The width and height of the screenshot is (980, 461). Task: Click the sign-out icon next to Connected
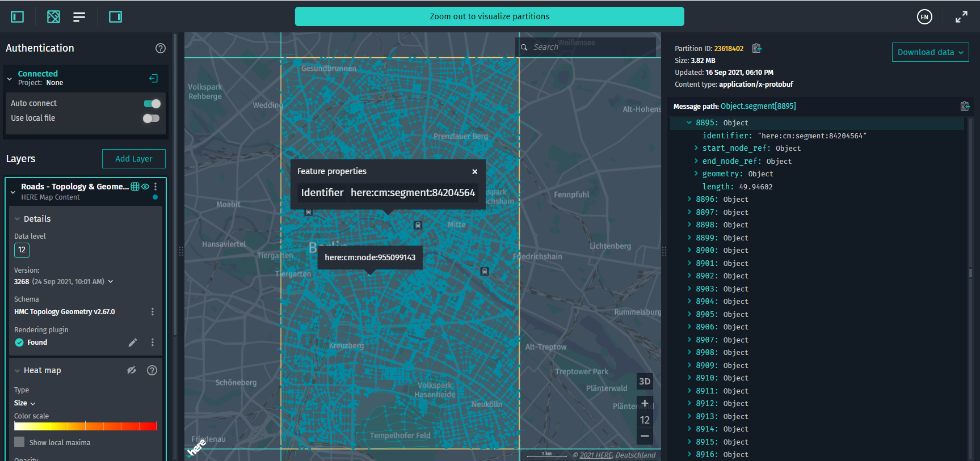[x=153, y=78]
